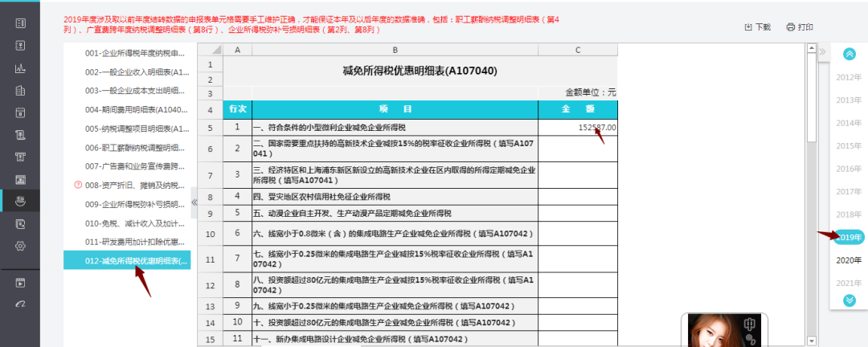Open 008-资产折旧、摊销及纳税 form
The width and height of the screenshot is (868, 347).
click(x=135, y=185)
